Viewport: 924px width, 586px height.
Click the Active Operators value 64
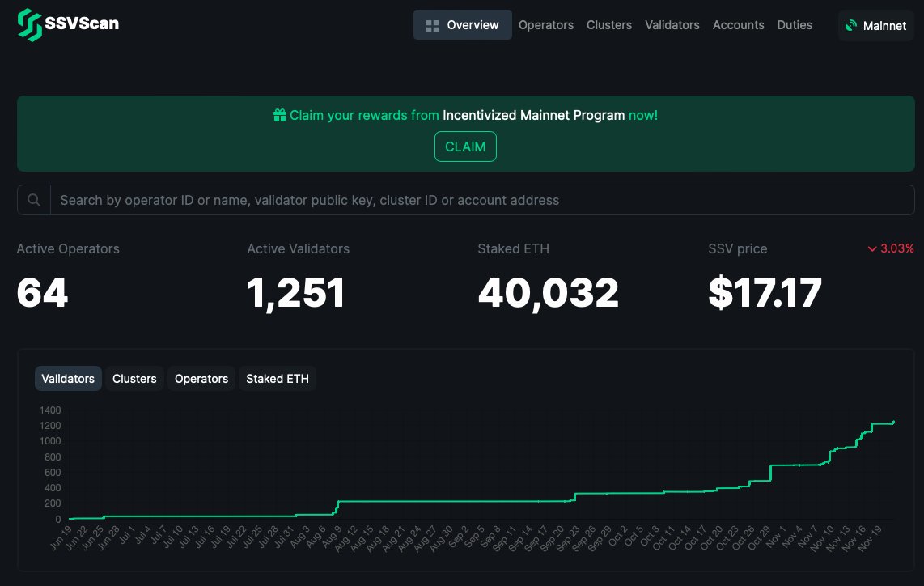(x=42, y=292)
